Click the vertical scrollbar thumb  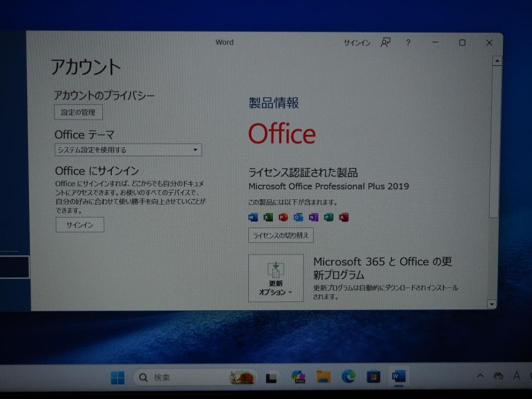point(496,141)
